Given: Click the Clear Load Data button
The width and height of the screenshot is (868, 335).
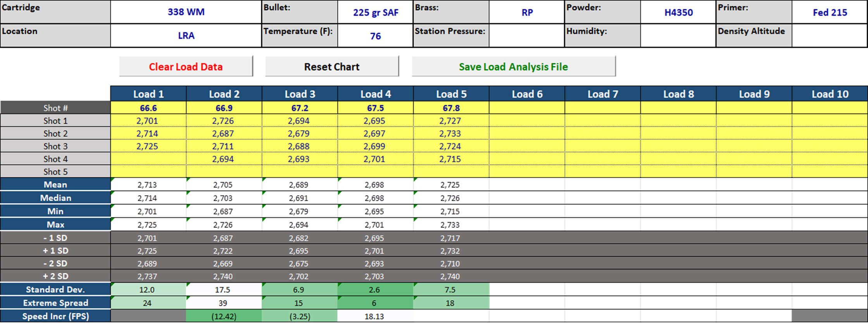Looking at the screenshot, I should pyautogui.click(x=186, y=67).
